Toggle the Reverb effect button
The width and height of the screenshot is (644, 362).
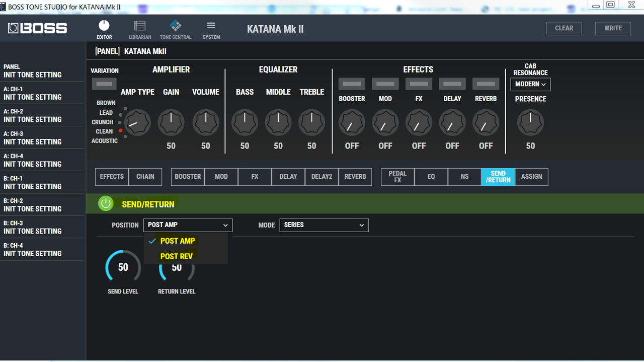486,84
